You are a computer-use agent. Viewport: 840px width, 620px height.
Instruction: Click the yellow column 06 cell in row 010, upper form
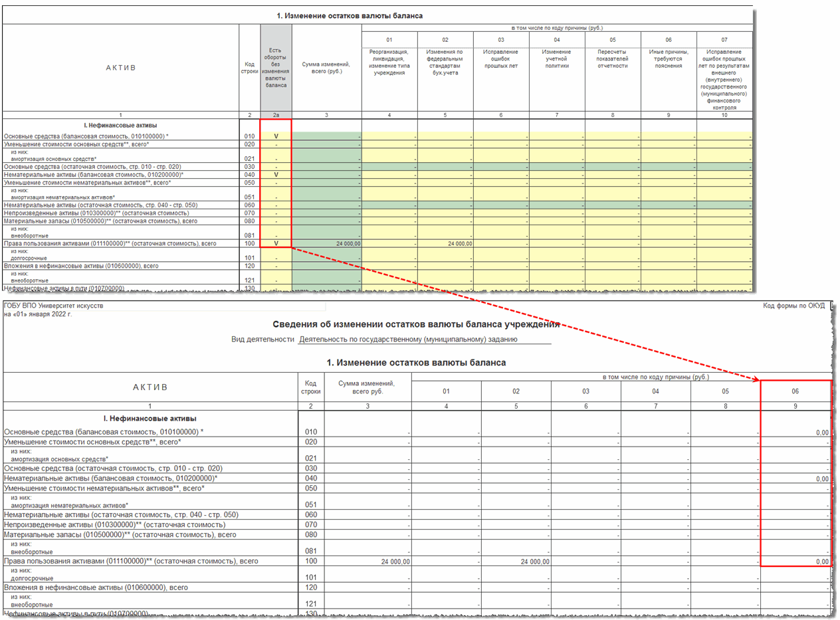coord(669,136)
